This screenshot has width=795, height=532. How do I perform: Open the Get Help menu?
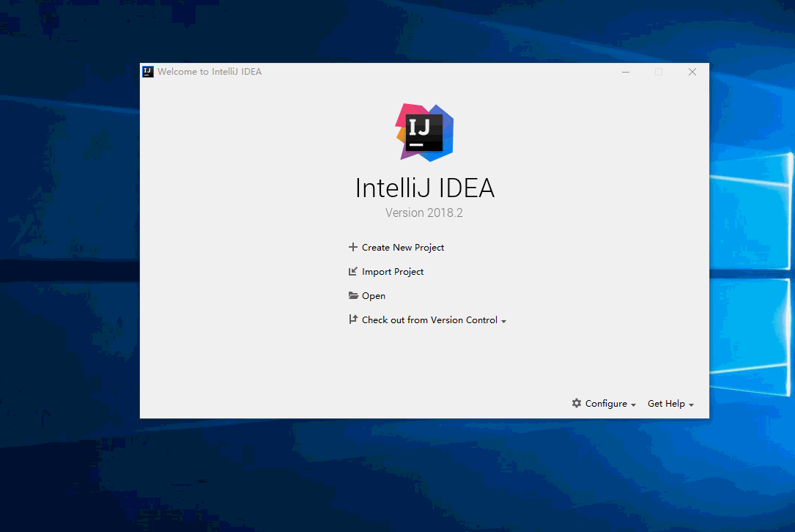666,404
